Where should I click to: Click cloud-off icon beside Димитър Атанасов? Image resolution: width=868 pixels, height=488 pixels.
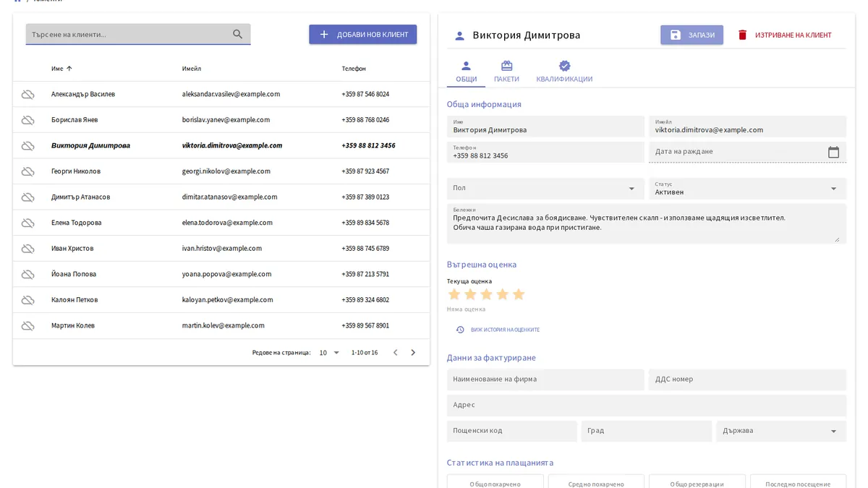coord(27,197)
